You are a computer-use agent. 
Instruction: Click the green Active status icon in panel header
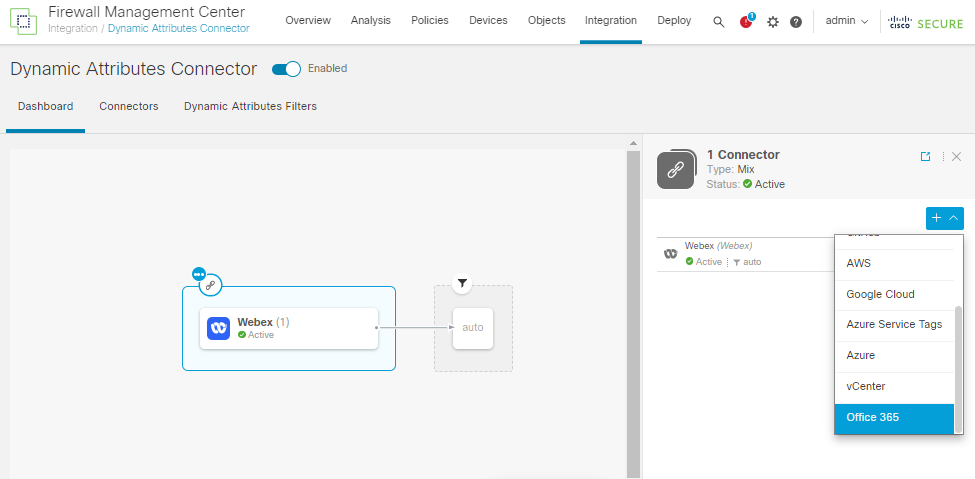(747, 184)
